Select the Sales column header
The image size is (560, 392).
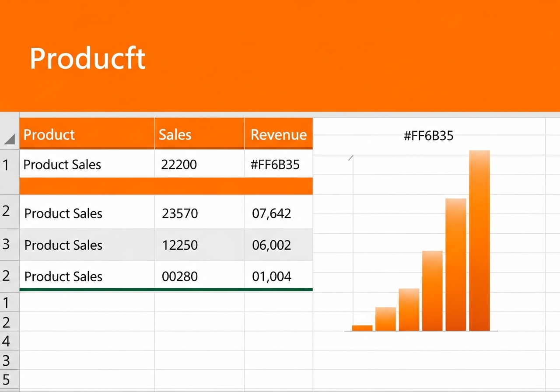click(199, 134)
